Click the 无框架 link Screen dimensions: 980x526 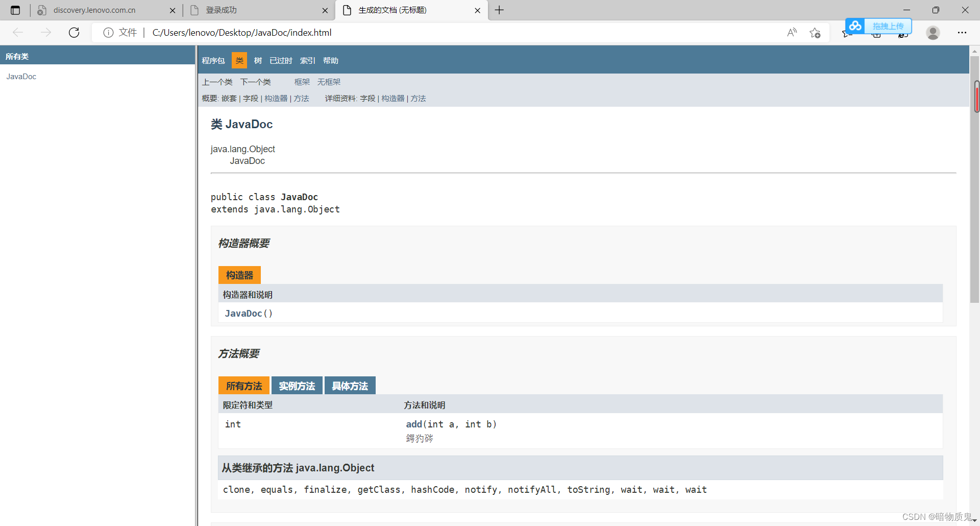point(329,82)
